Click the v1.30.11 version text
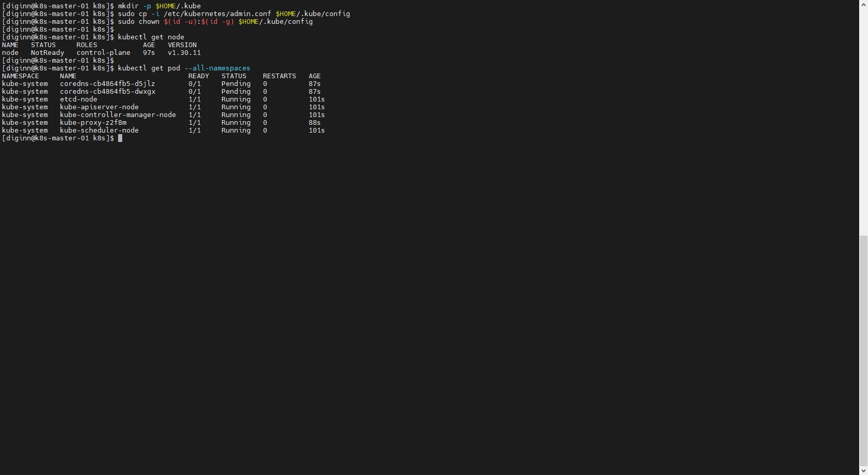868x475 pixels. point(184,53)
